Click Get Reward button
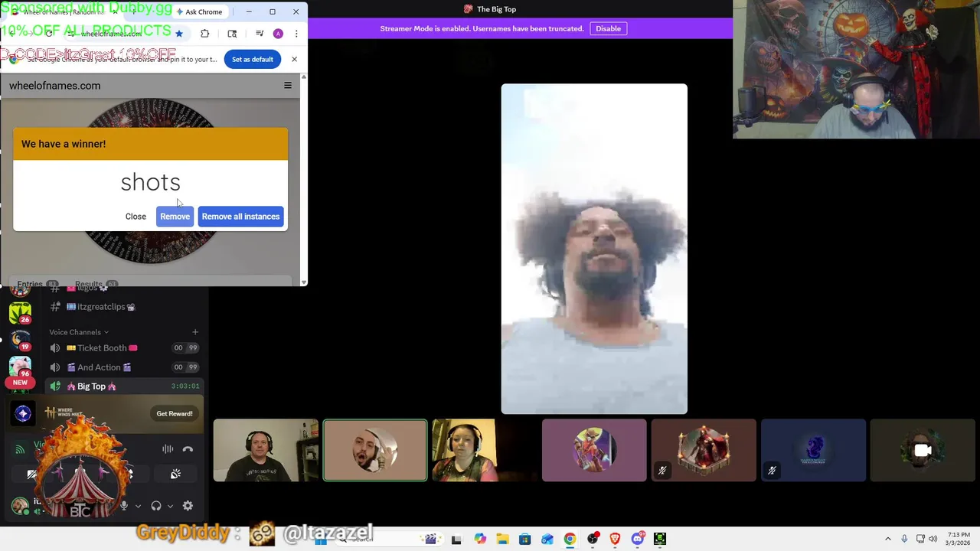Image resolution: width=980 pixels, height=551 pixels. tap(175, 414)
